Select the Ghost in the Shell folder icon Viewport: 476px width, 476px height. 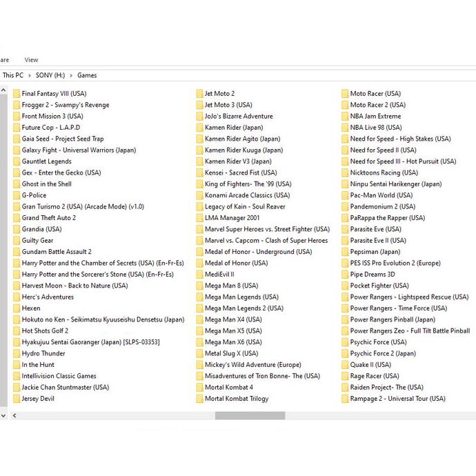coord(17,184)
